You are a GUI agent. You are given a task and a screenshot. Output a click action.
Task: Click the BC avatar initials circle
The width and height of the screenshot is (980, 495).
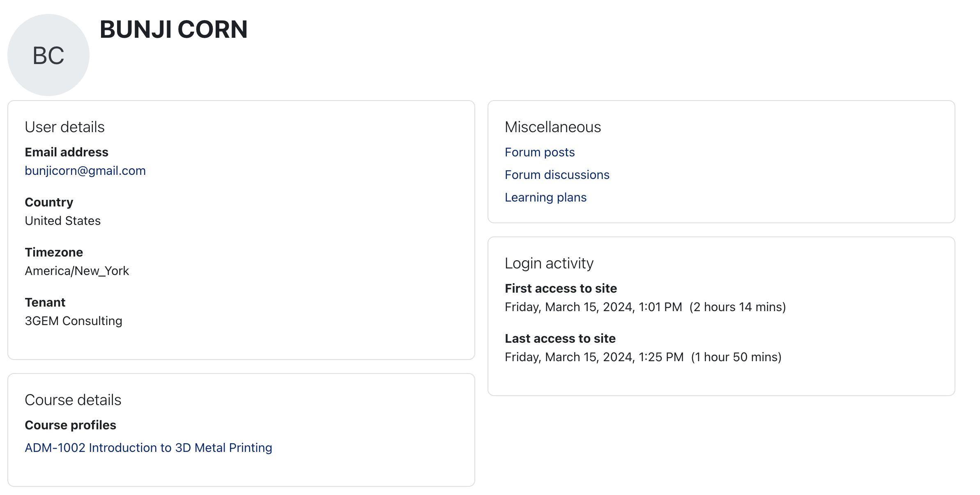tap(48, 55)
